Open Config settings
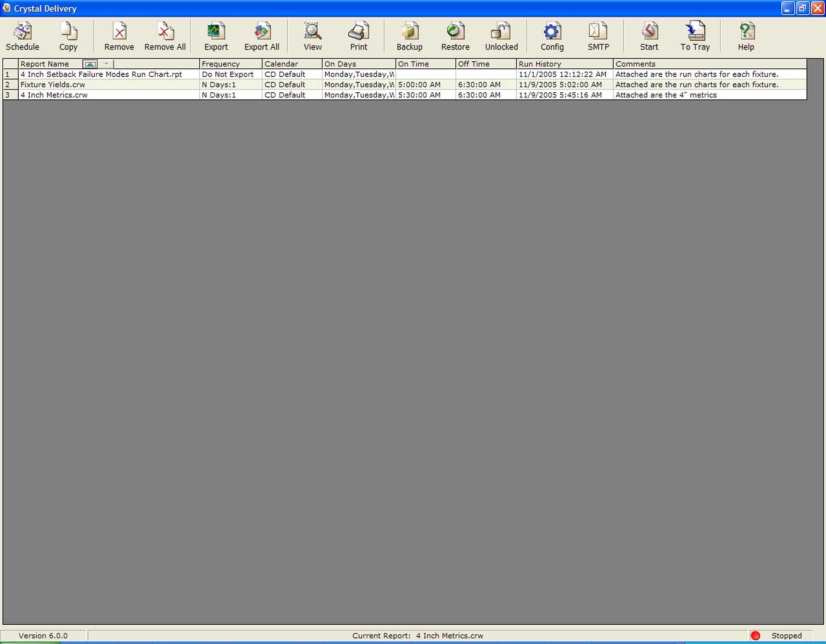 pyautogui.click(x=552, y=36)
